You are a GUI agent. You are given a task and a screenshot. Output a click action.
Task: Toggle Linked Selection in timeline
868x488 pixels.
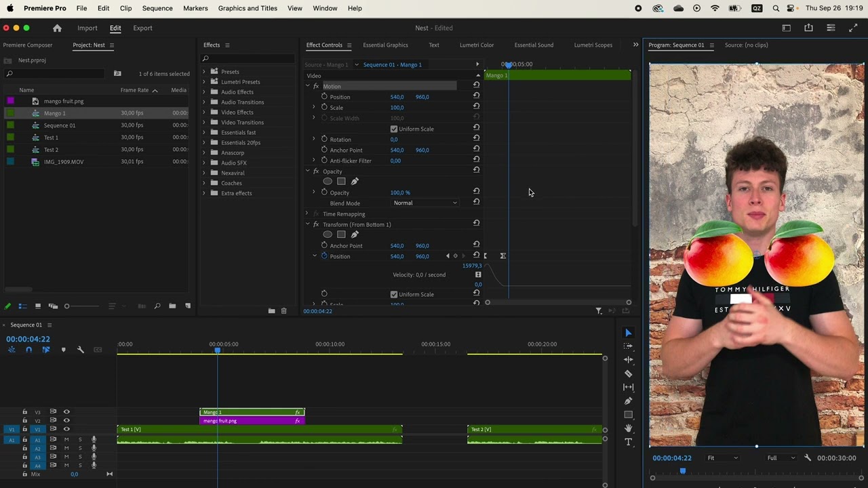point(45,350)
